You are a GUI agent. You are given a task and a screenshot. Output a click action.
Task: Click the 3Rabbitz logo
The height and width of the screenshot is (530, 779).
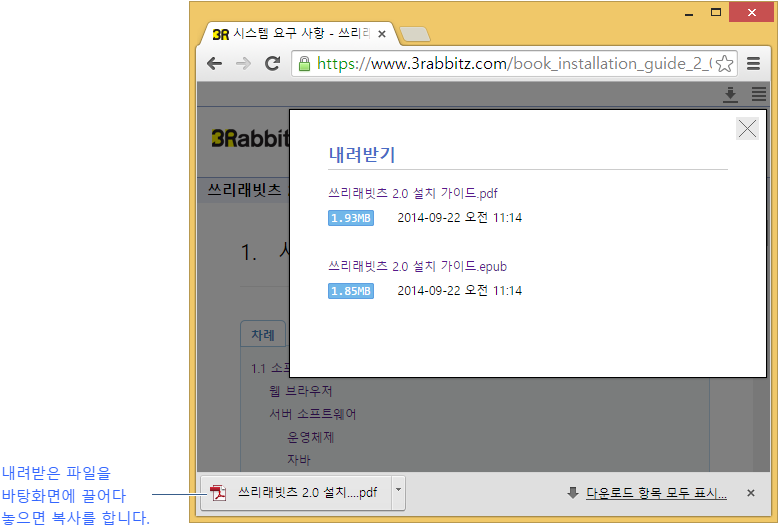tap(250, 139)
